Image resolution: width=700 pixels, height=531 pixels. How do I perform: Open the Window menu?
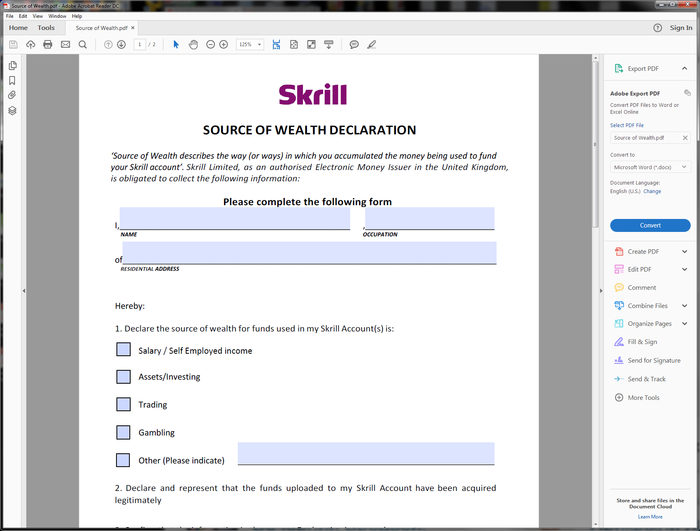pos(57,16)
